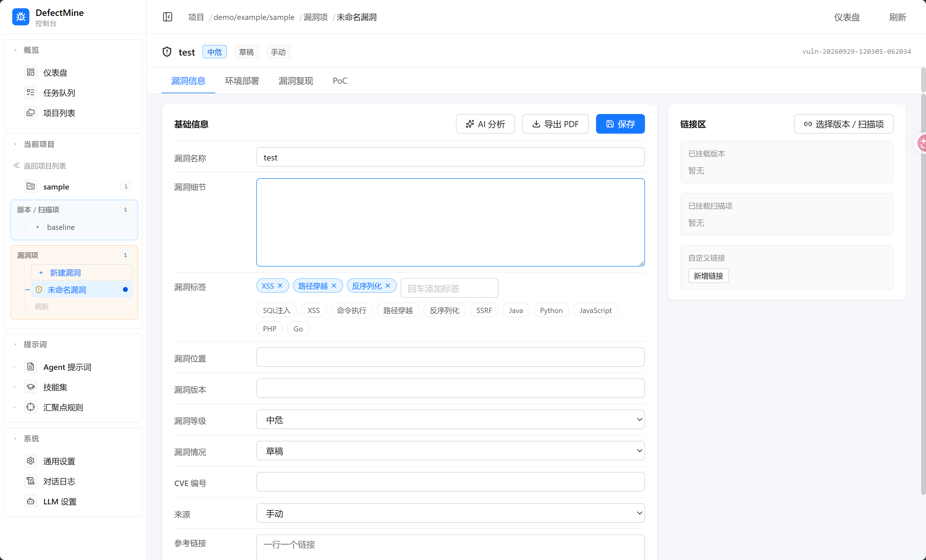Add the Go suggested tag
Viewport: 926px width, 560px height.
298,329
